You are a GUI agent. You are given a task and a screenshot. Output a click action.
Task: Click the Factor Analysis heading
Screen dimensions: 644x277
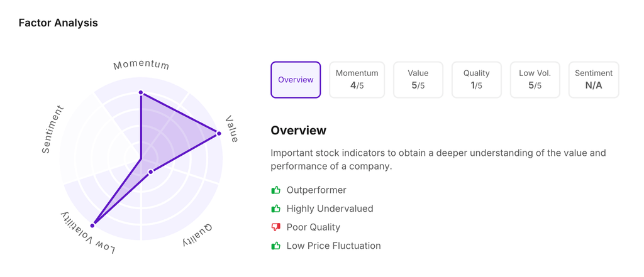[x=58, y=23]
